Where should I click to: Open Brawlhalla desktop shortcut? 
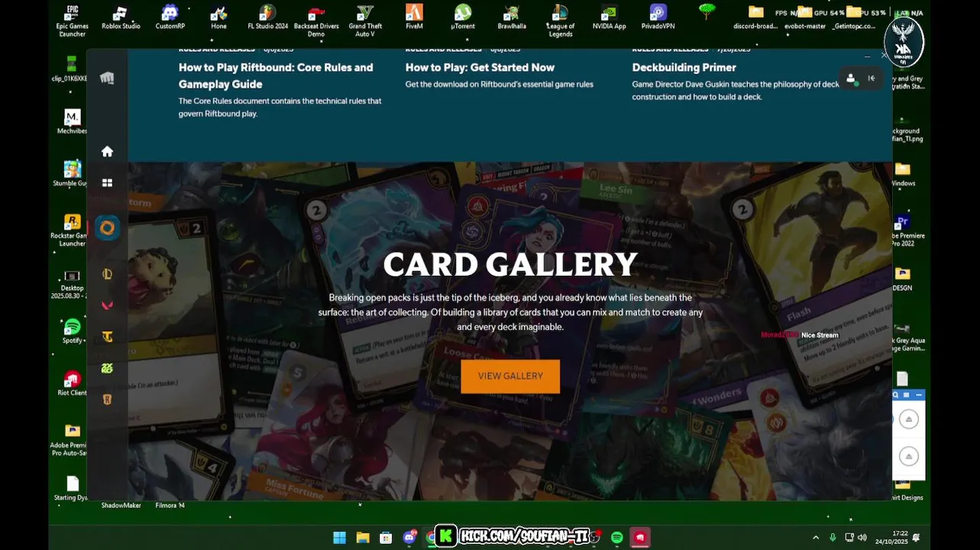512,18
